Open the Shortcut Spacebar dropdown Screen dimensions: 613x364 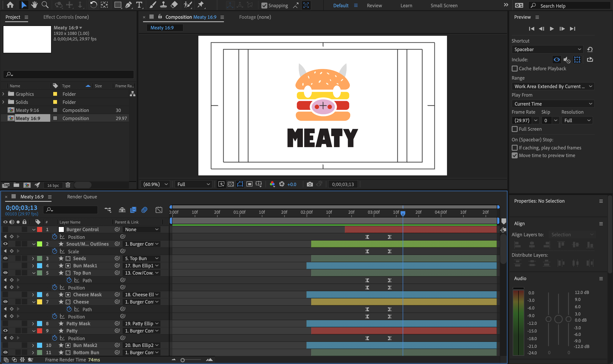(547, 50)
